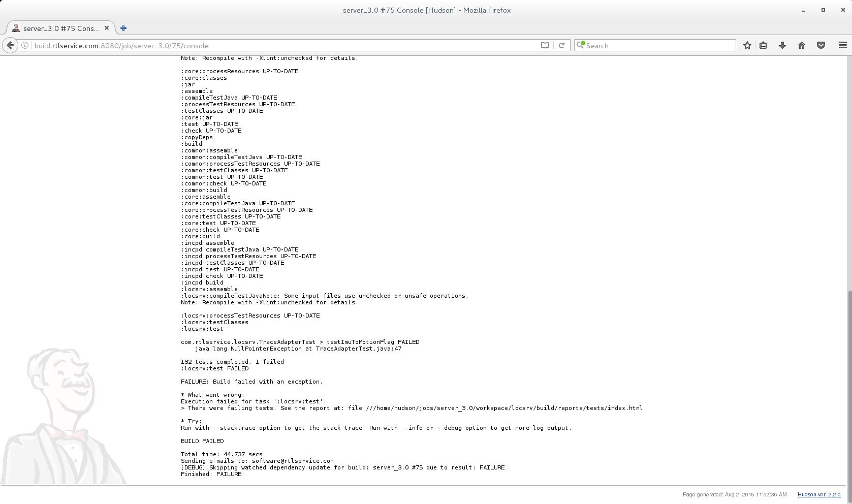Click 'BUILD FAILED' text line

tap(202, 441)
